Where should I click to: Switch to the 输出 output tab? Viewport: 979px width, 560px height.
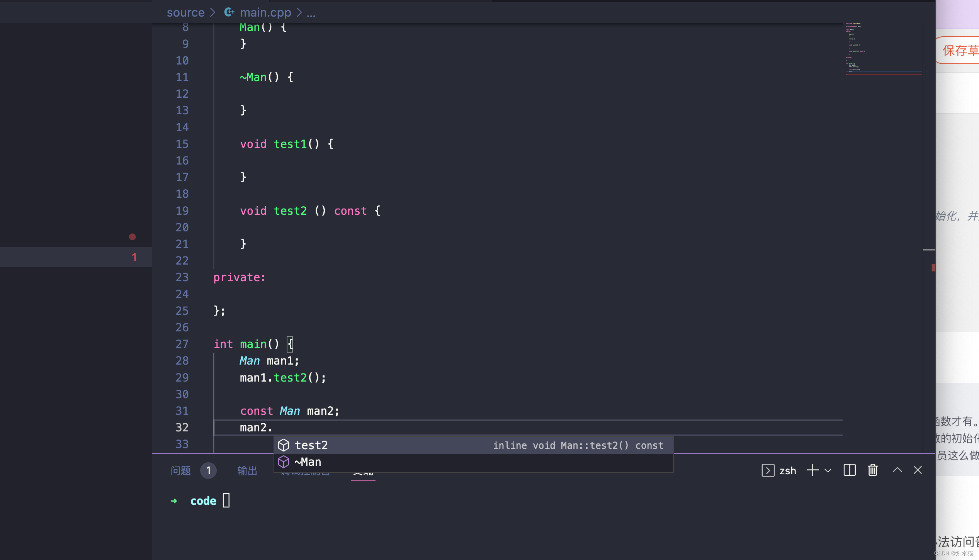(247, 470)
